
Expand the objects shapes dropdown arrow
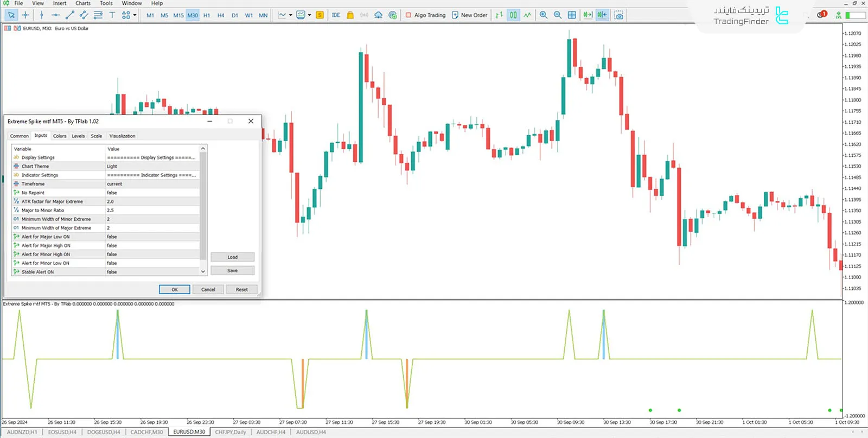pos(135,15)
